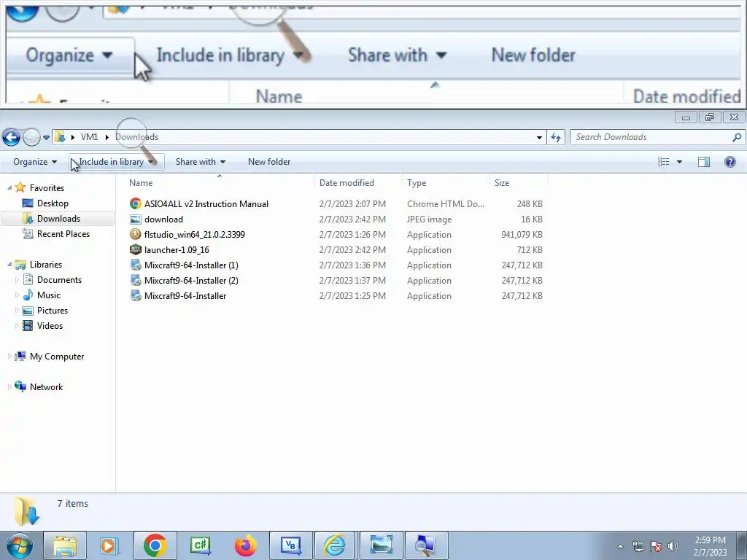This screenshot has width=747, height=560.
Task: Click the Change your view icon
Action: point(663,162)
